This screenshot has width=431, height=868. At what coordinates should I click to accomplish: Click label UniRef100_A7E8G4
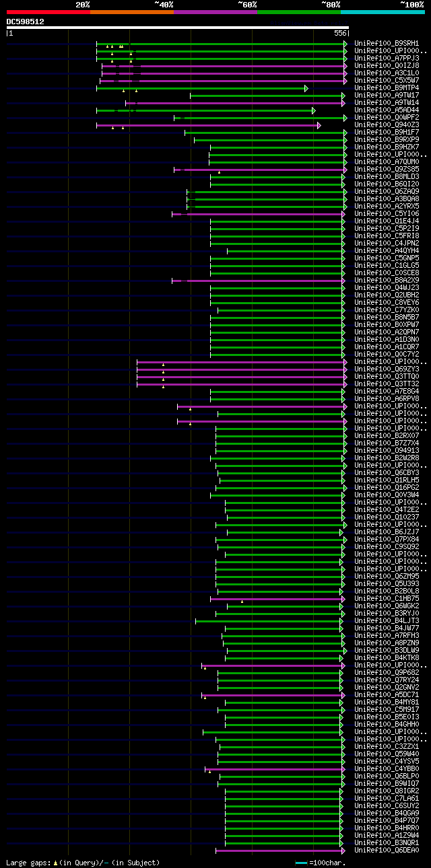pyautogui.click(x=387, y=392)
